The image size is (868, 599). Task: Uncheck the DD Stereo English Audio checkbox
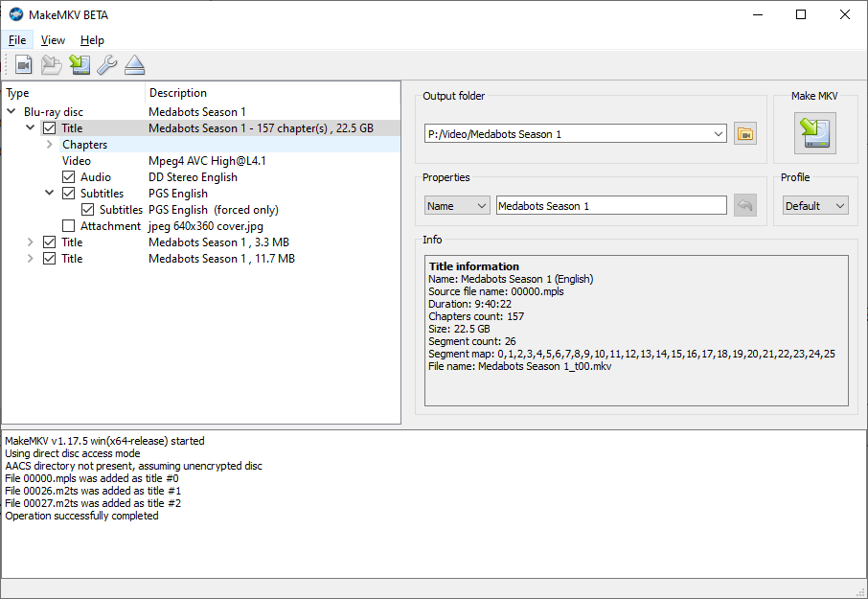[69, 177]
